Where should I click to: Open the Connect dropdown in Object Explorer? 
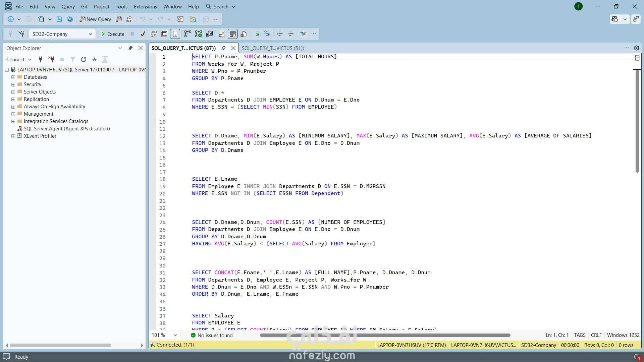coord(19,60)
